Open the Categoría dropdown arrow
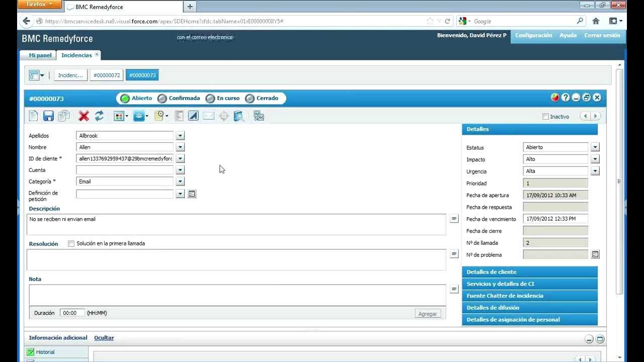 180,182
